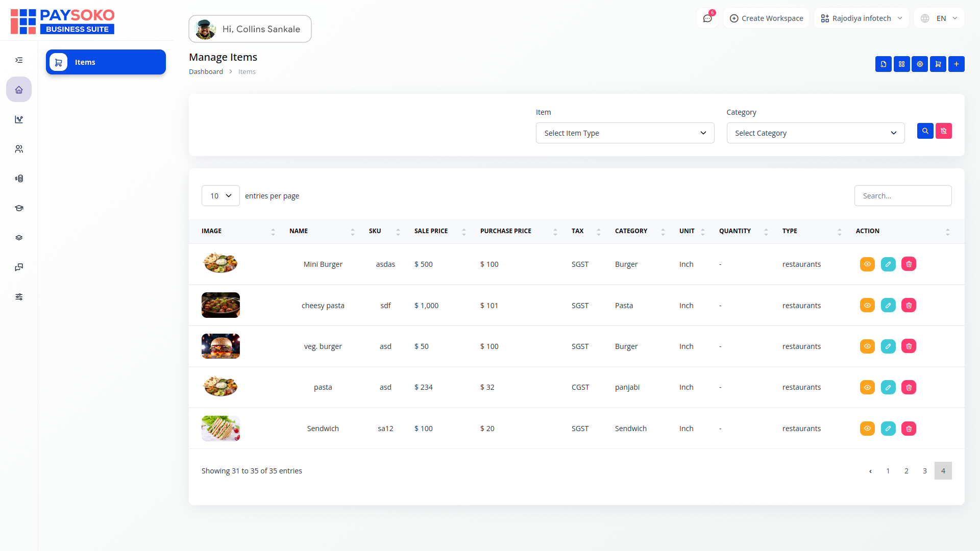This screenshot has height=551, width=980.
Task: Edit the veg. burger item
Action: coord(888,346)
